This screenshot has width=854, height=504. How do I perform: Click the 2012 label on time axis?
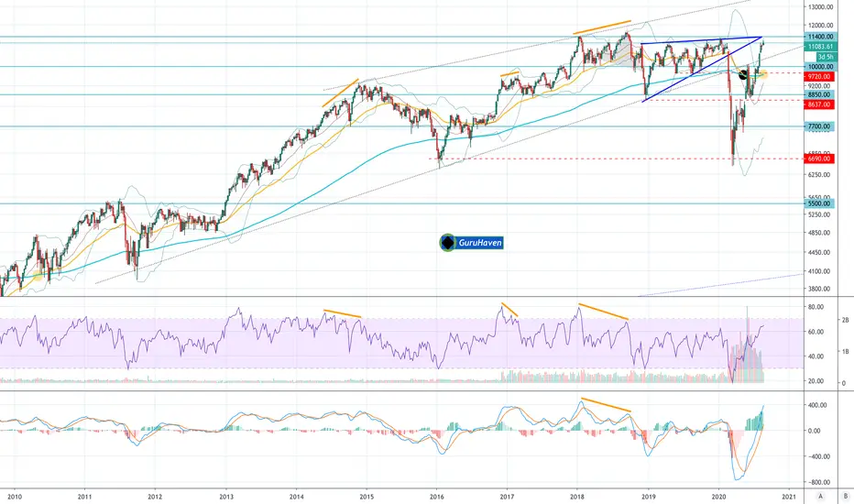(x=155, y=497)
